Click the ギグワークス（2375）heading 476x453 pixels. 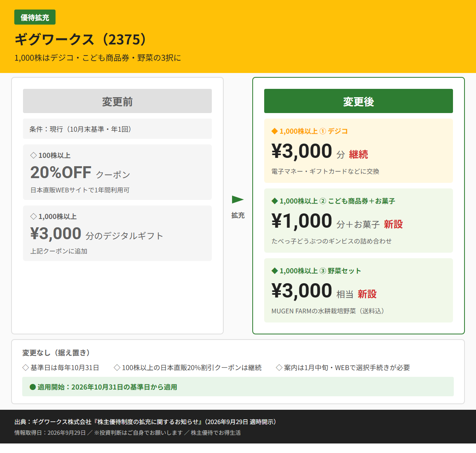coord(81,39)
